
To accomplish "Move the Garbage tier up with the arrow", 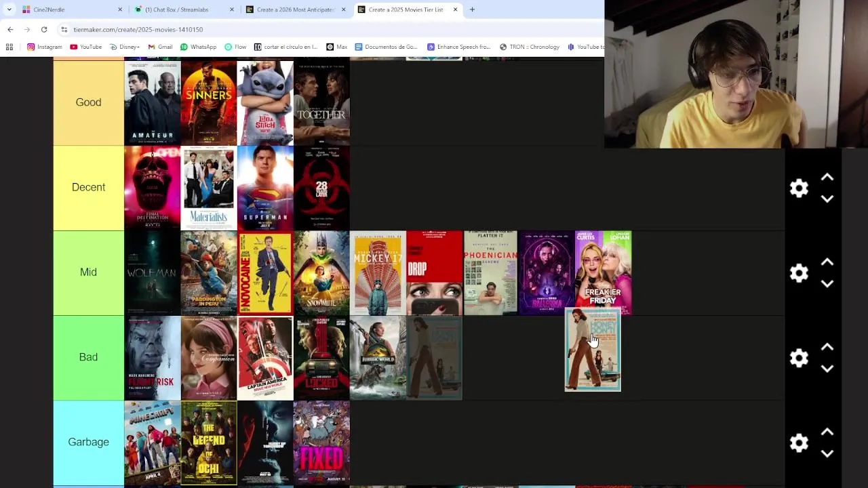I will pos(827,432).
